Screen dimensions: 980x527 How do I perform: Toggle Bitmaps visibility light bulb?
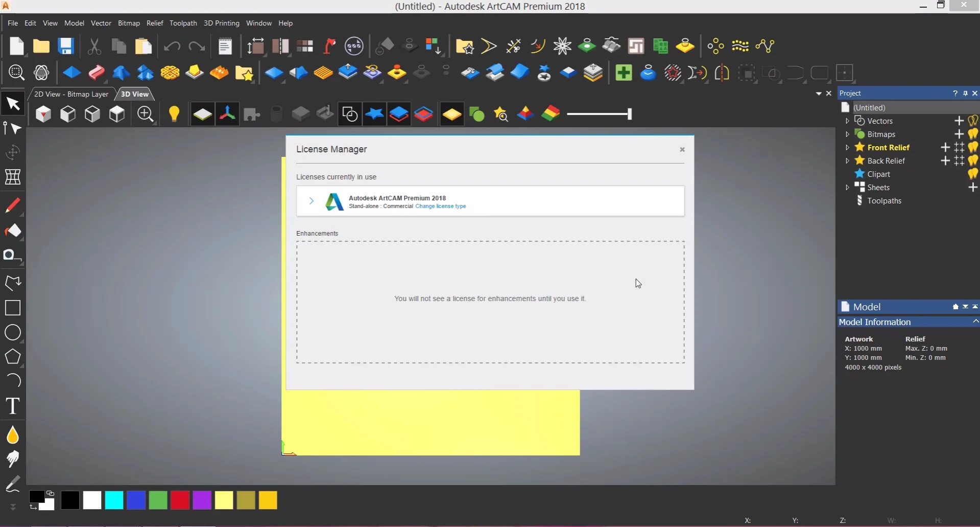[973, 134]
